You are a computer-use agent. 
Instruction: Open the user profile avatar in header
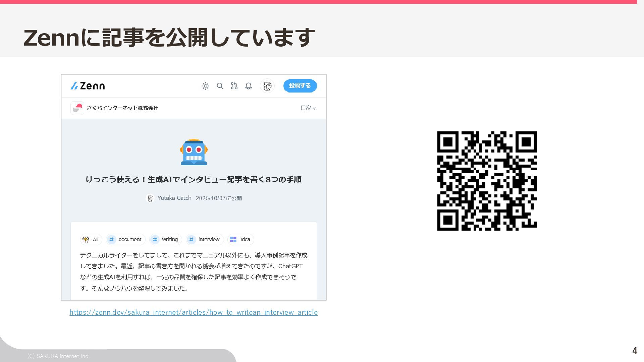pyautogui.click(x=267, y=86)
